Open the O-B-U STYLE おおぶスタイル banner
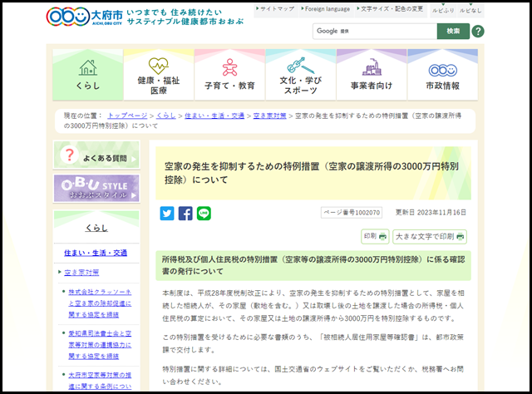 click(96, 189)
